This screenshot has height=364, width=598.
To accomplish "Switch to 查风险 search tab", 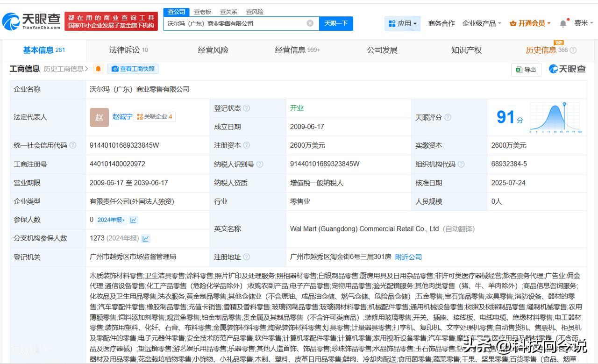I will [255, 12].
